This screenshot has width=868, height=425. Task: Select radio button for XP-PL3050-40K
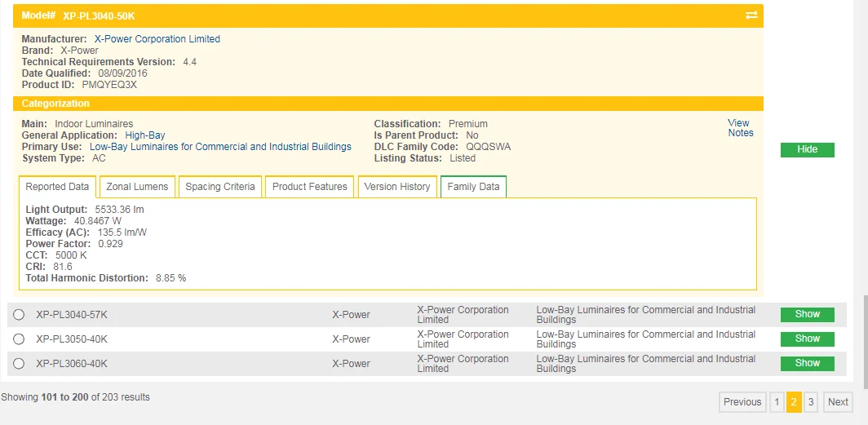(19, 339)
